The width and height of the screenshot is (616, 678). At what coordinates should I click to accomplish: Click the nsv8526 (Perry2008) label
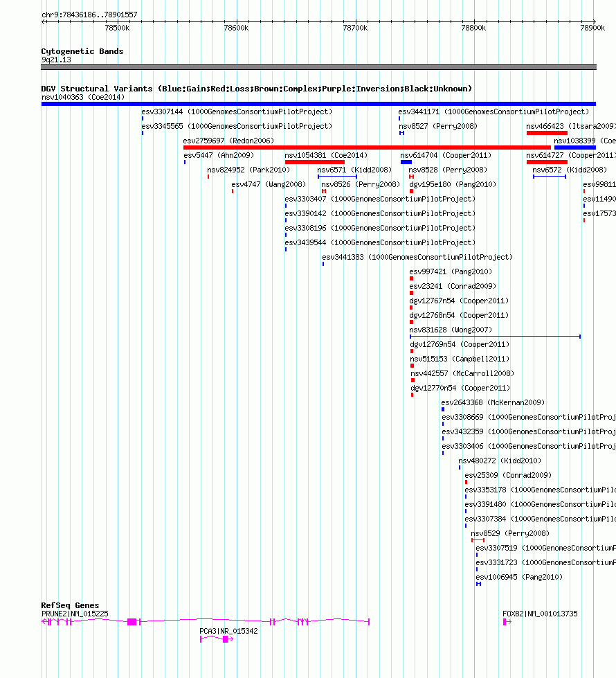pyautogui.click(x=361, y=185)
